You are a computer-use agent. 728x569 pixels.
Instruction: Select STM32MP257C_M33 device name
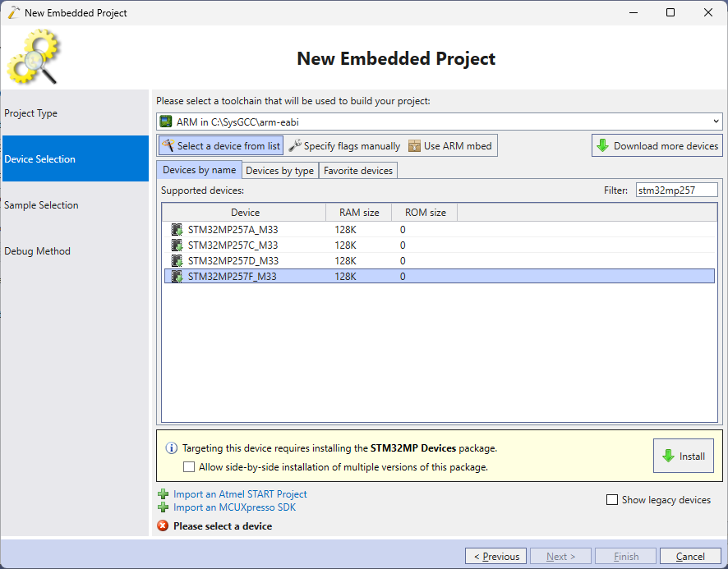[233, 245]
